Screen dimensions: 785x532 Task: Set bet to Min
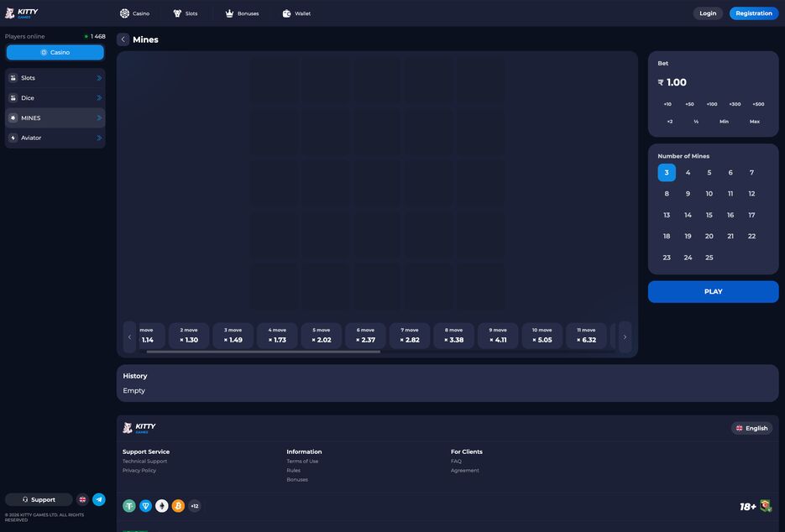(724, 122)
